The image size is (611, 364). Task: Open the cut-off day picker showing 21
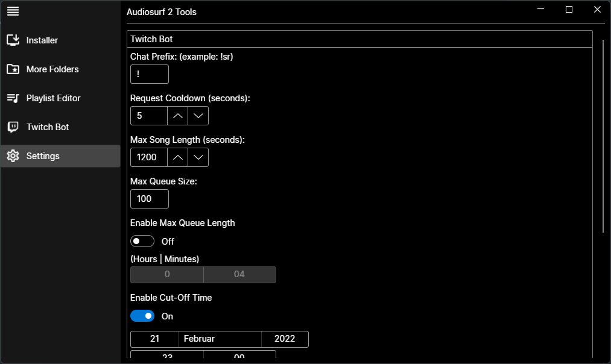click(x=154, y=339)
